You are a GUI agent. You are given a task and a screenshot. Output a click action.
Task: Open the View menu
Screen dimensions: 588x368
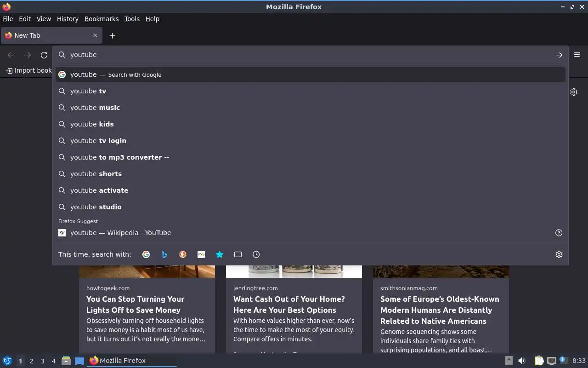click(44, 19)
